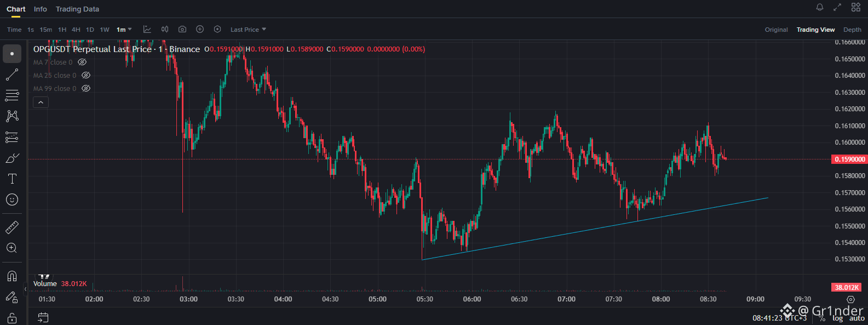Collapse the indicator legend chevron

coord(41,102)
